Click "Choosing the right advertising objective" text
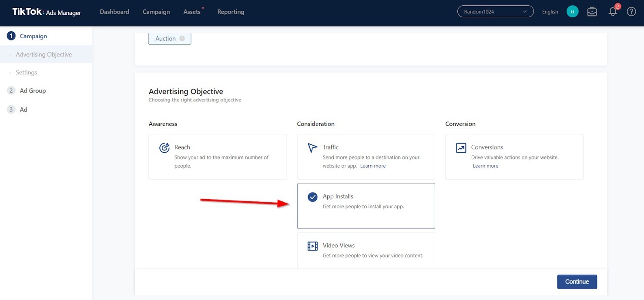This screenshot has height=300, width=644. [195, 100]
